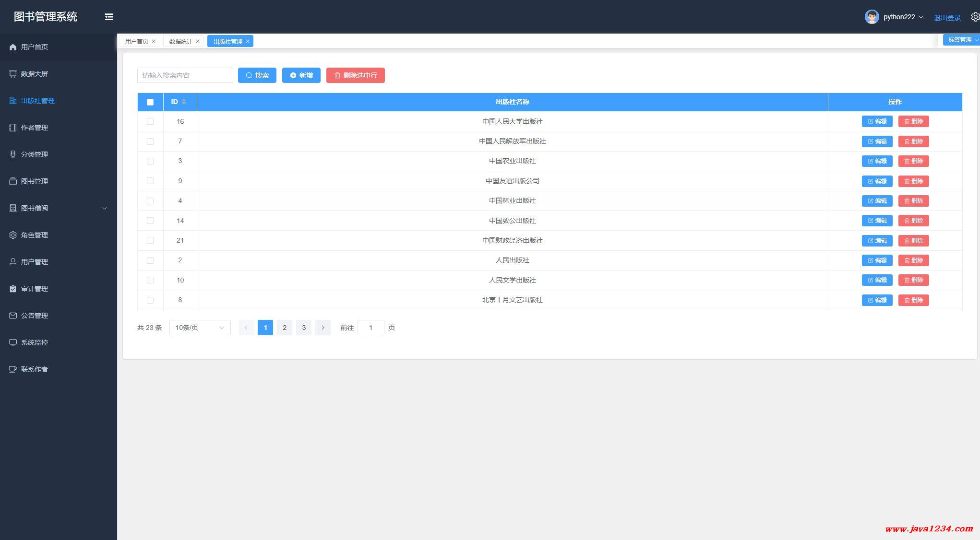Check the row for 中国人民大学出版社
The width and height of the screenshot is (980, 540).
pyautogui.click(x=150, y=121)
